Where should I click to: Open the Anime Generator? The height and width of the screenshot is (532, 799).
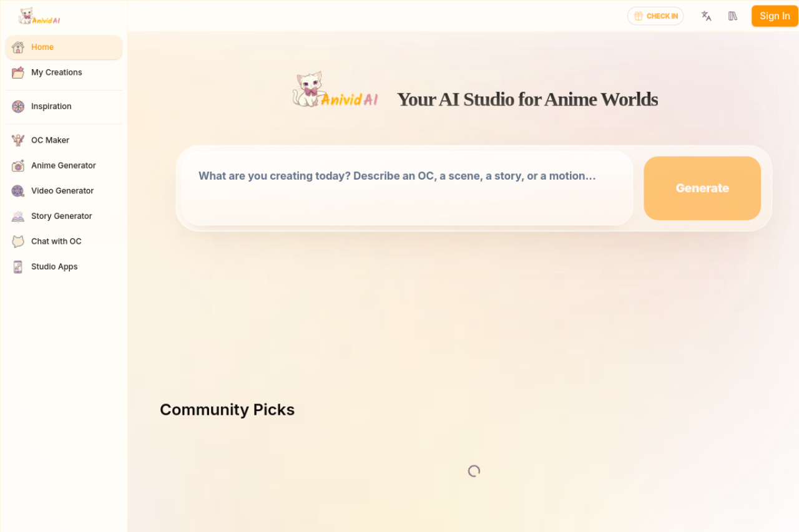pos(64,166)
